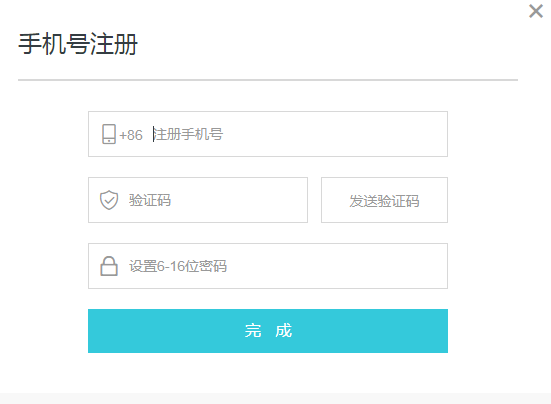
Task: Click the shield checkmark verification icon
Action: 109,200
